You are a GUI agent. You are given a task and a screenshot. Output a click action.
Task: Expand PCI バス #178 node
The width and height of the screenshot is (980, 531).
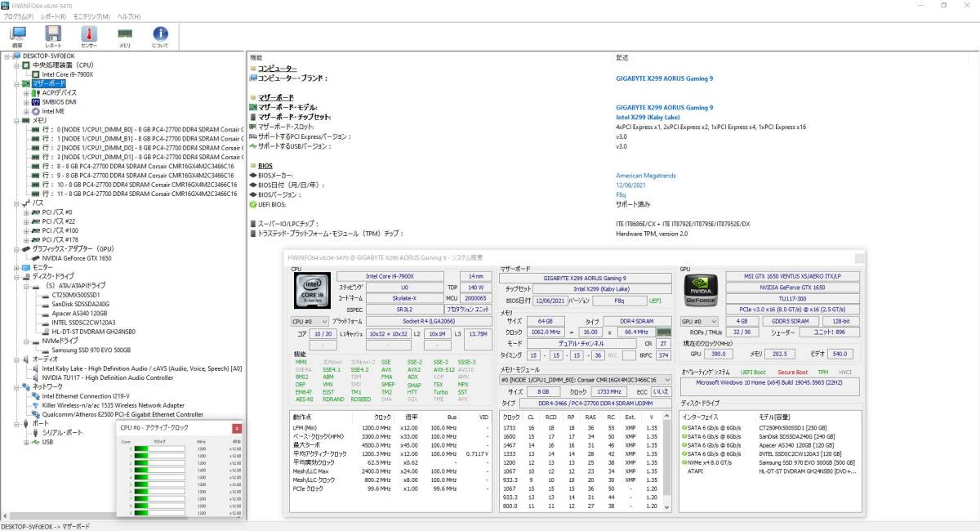[26, 239]
